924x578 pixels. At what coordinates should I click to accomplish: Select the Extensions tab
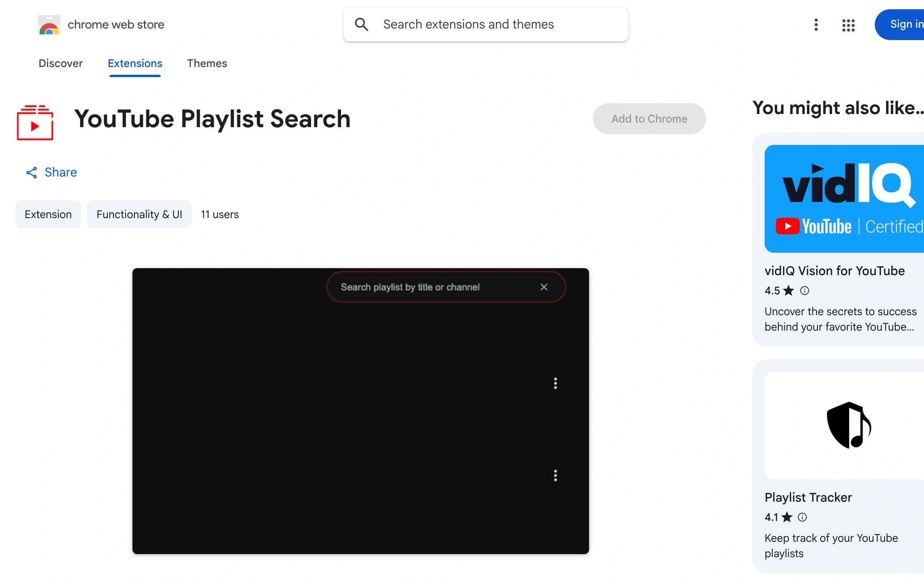tap(135, 63)
